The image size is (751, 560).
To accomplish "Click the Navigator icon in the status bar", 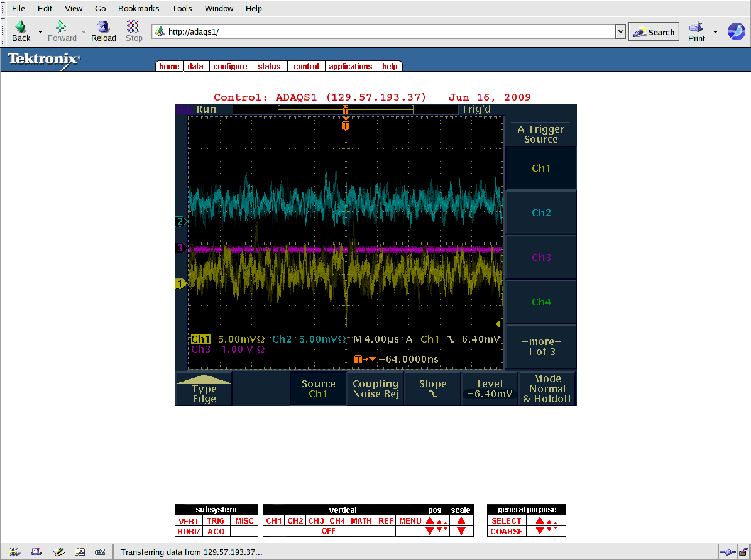I will [14, 552].
